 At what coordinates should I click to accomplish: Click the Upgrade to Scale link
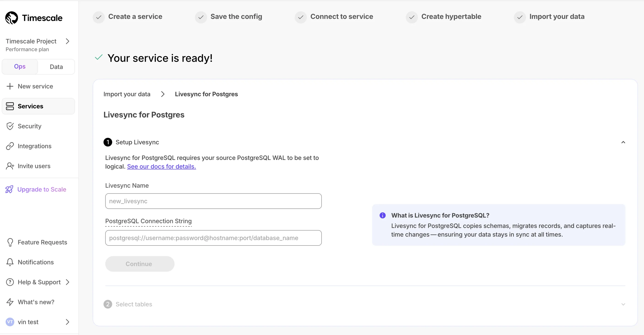pyautogui.click(x=41, y=189)
